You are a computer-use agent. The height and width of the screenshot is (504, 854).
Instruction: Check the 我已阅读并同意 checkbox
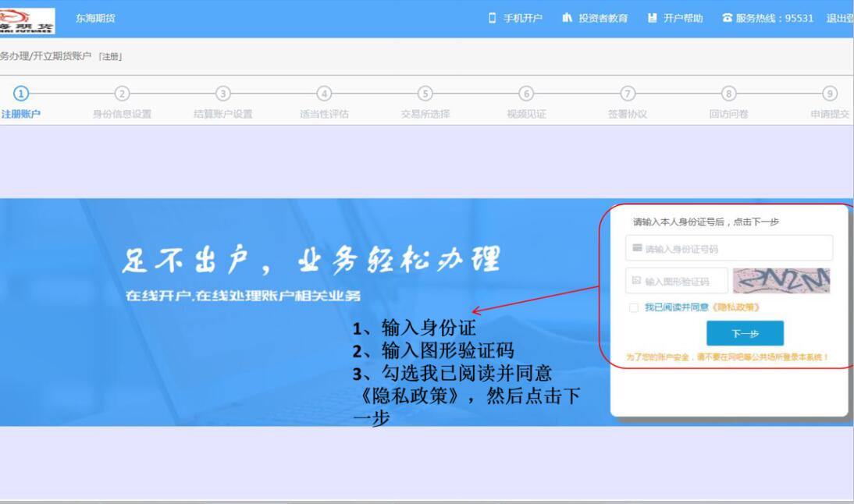634,307
